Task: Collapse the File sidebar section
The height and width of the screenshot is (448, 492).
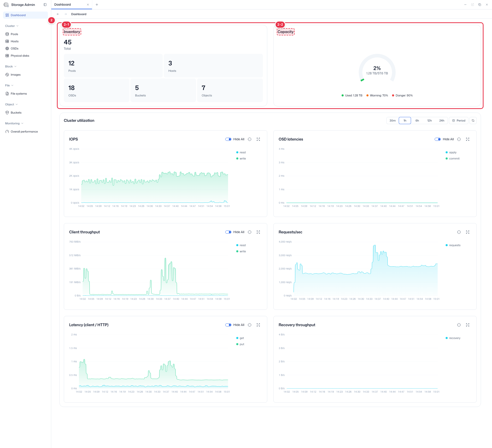Action: tap(9, 85)
